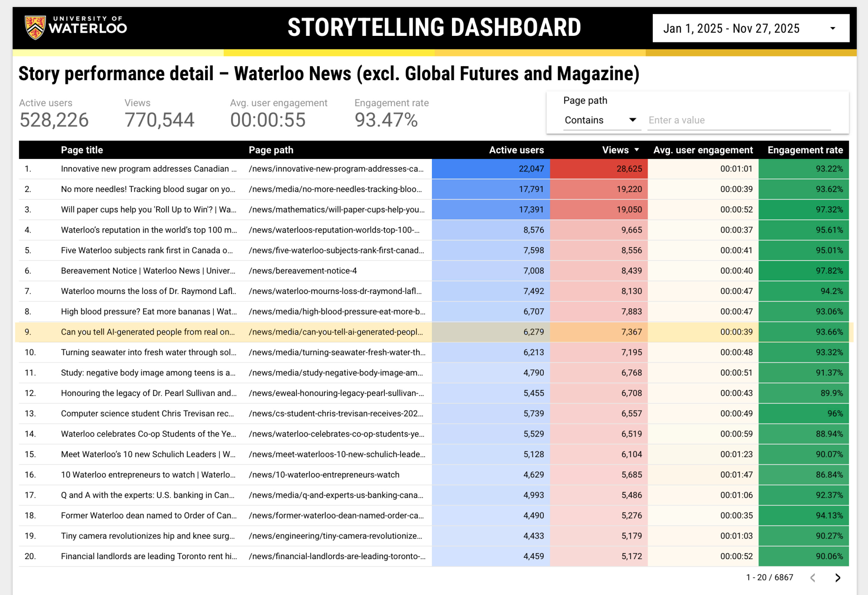The width and height of the screenshot is (868, 595).
Task: Select the Bereavement Notice story row
Action: click(148, 271)
